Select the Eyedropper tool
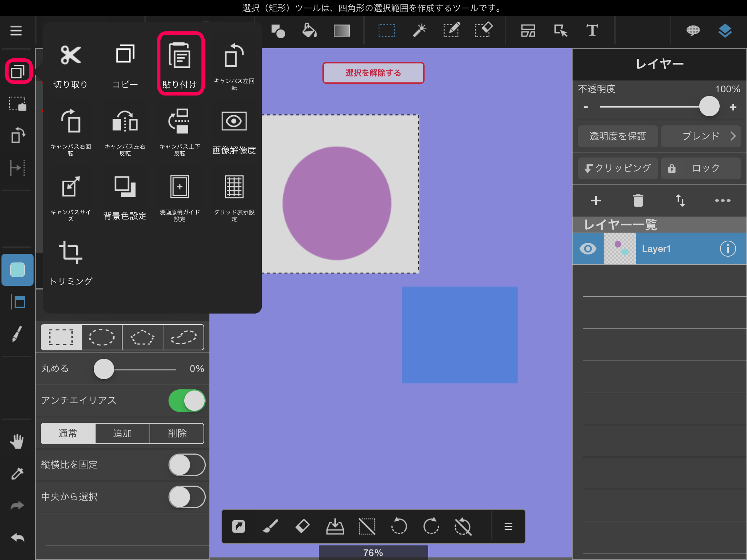Image resolution: width=747 pixels, height=560 pixels. click(x=17, y=474)
